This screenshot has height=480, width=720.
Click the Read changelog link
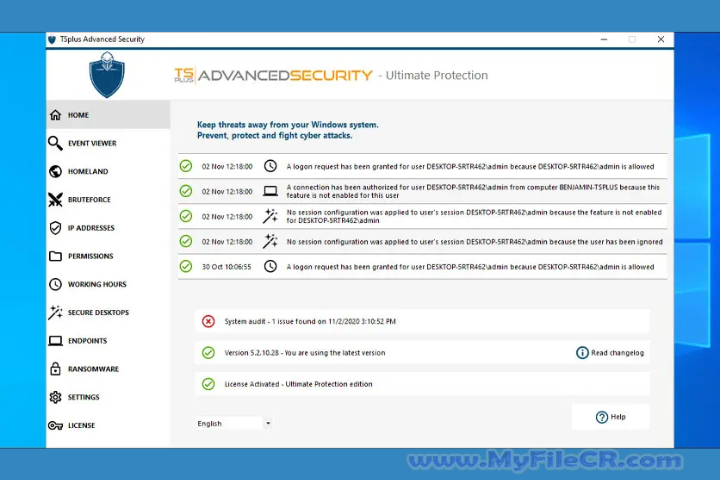click(x=617, y=353)
